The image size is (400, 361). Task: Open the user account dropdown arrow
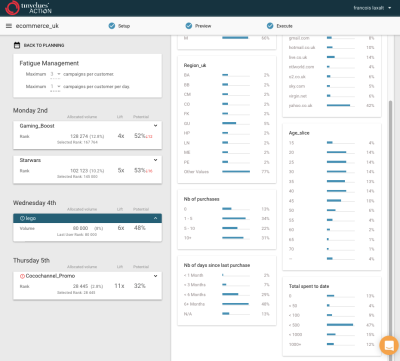tap(390, 8)
